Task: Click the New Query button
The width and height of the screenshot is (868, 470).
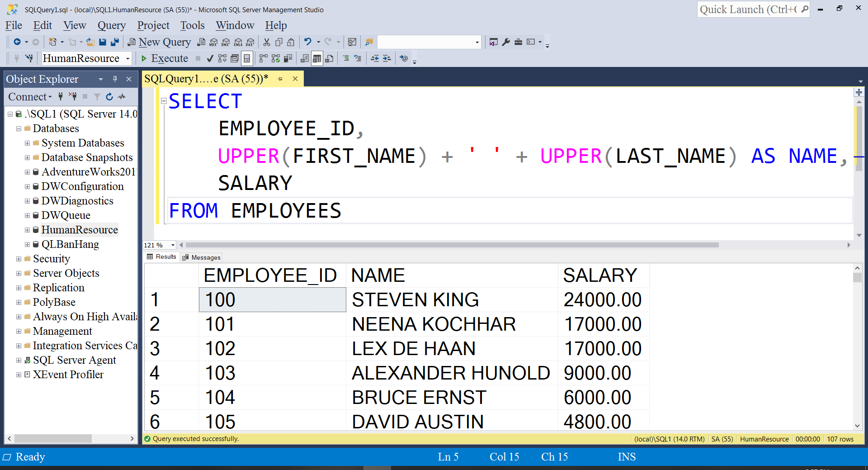Action: click(x=159, y=42)
